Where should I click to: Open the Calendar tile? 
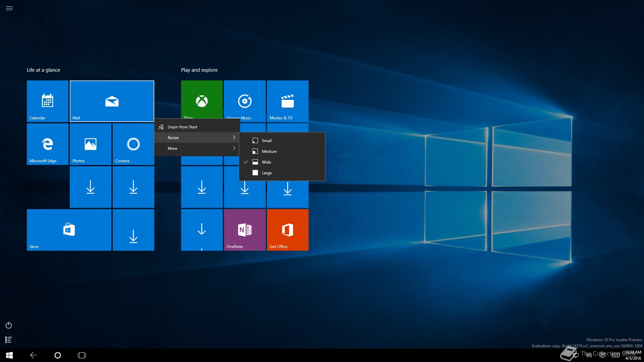48,101
